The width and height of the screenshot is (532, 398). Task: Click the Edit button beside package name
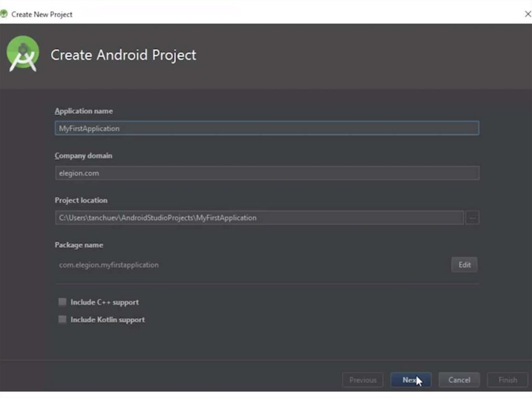(x=464, y=265)
